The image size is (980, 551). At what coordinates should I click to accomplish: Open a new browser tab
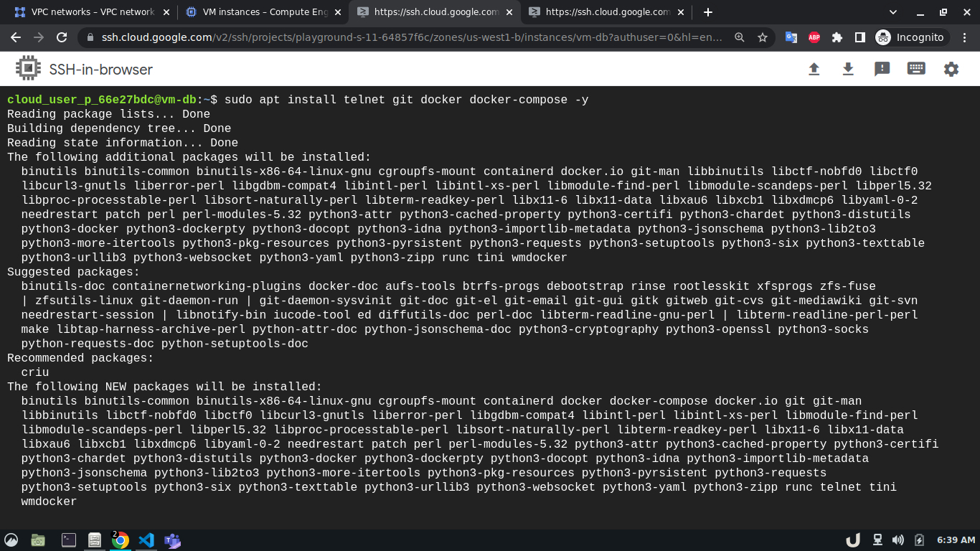(x=708, y=12)
